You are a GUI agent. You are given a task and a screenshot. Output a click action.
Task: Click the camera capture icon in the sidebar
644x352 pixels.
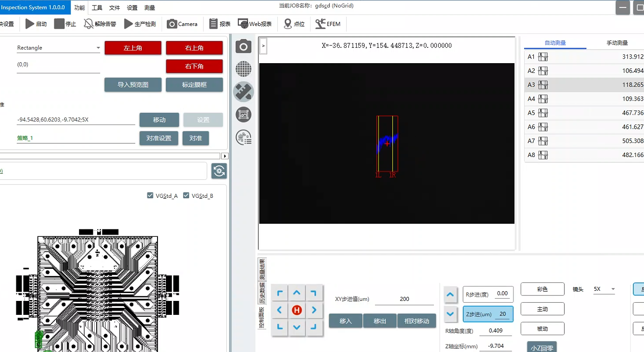(x=243, y=46)
